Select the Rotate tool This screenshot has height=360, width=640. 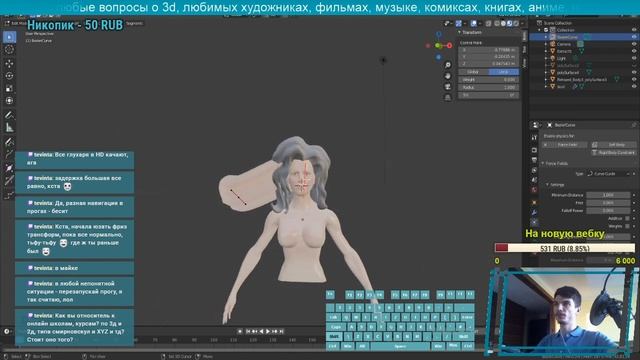click(x=9, y=76)
